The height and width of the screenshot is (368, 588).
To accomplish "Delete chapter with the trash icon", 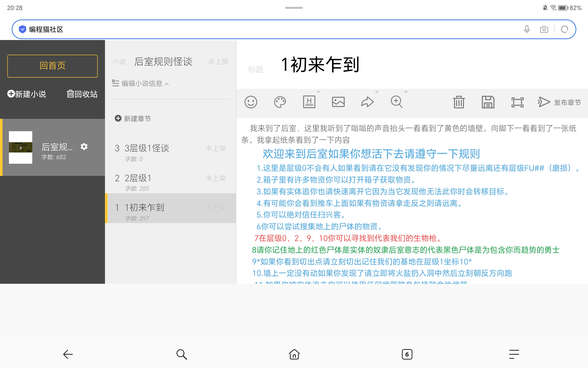I will click(x=459, y=102).
